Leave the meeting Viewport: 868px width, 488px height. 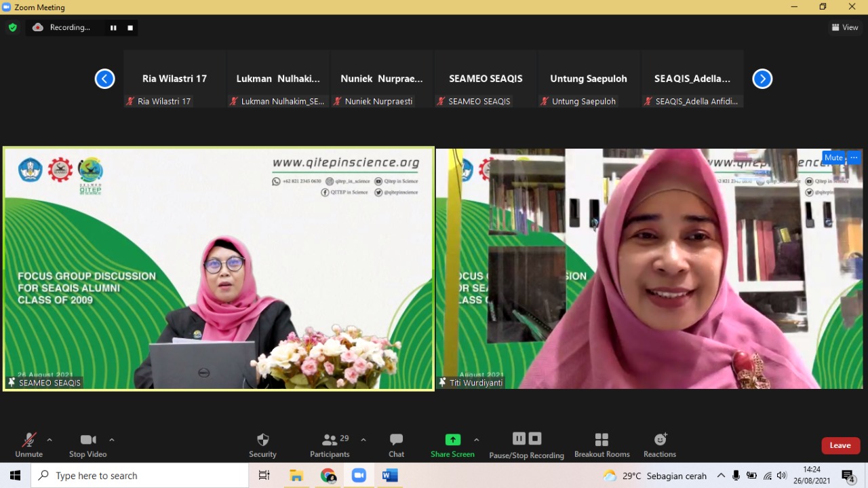pyautogui.click(x=840, y=445)
